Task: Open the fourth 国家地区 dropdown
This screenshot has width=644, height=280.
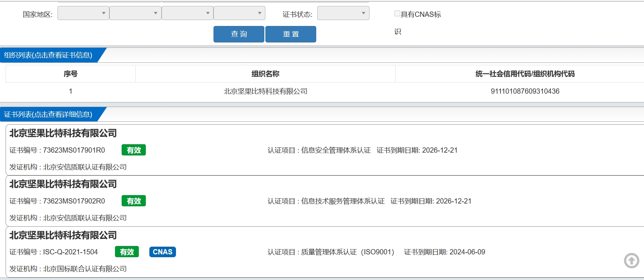Action: point(239,13)
